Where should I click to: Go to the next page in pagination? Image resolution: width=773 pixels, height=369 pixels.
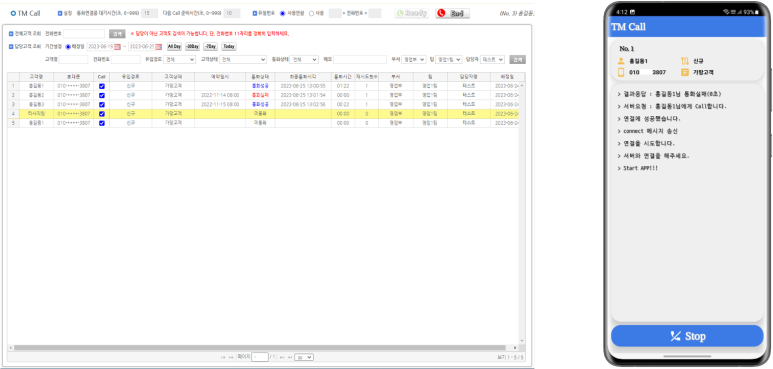coord(282,357)
